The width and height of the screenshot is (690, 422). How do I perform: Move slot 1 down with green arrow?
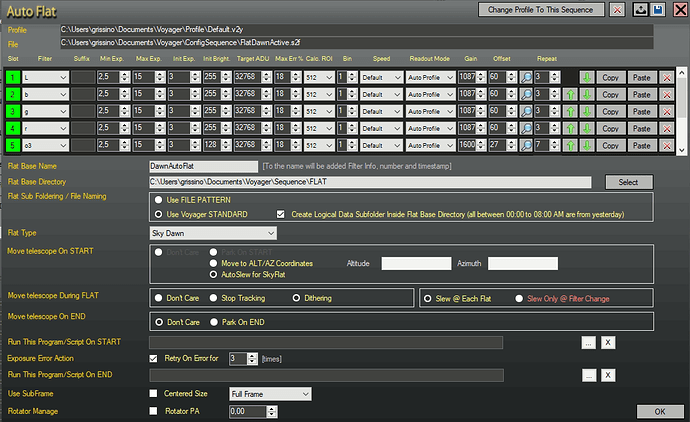pyautogui.click(x=587, y=77)
